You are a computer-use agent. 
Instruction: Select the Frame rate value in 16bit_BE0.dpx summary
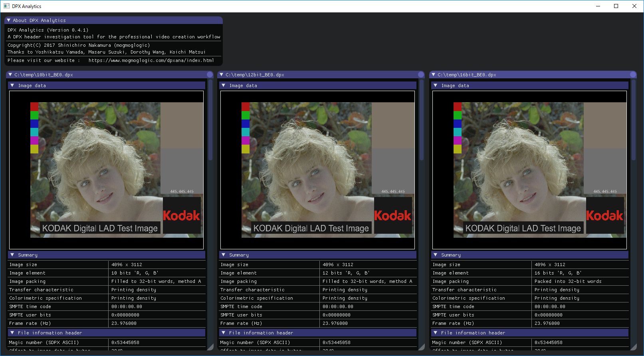pos(547,323)
